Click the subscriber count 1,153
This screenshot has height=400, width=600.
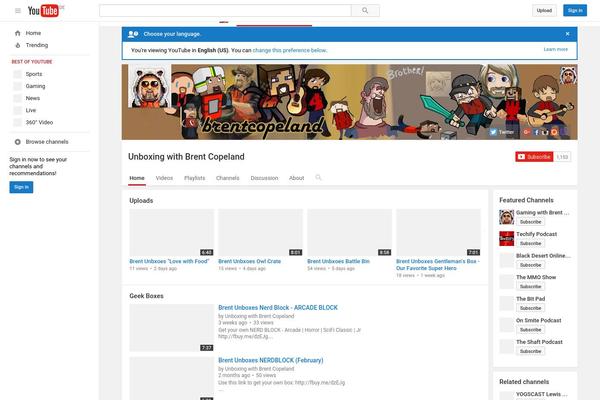pos(562,157)
